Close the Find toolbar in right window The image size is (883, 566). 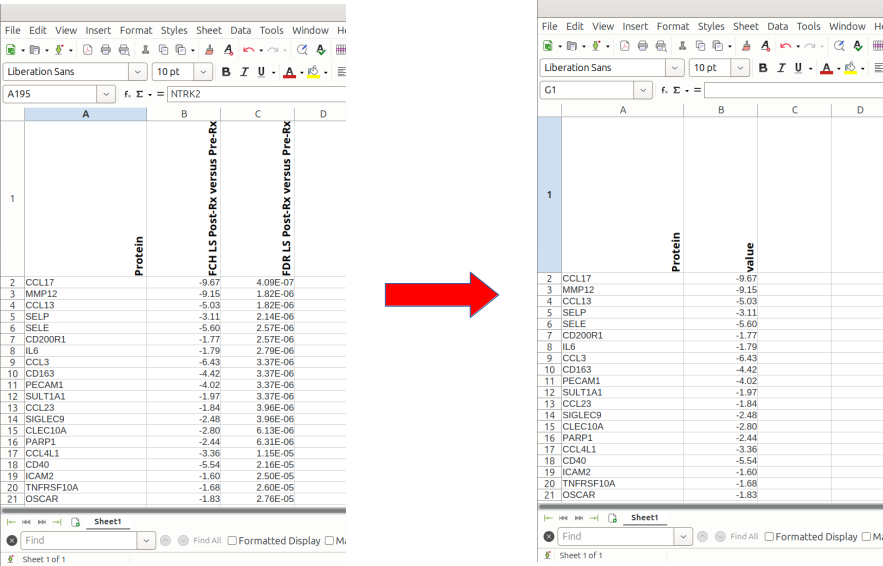pos(548,537)
